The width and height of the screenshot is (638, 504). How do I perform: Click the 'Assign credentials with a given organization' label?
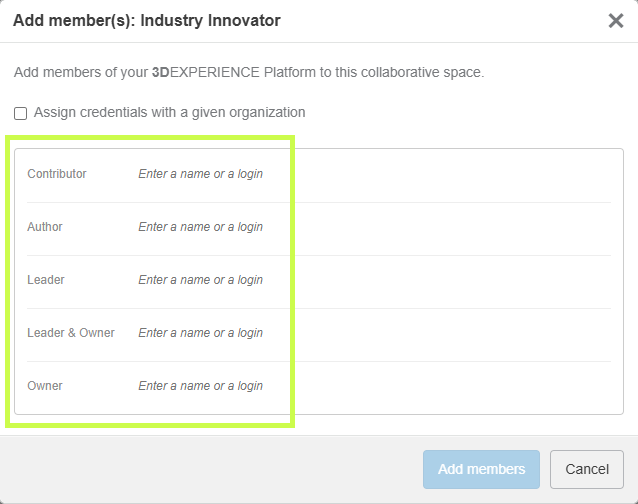[x=170, y=112]
